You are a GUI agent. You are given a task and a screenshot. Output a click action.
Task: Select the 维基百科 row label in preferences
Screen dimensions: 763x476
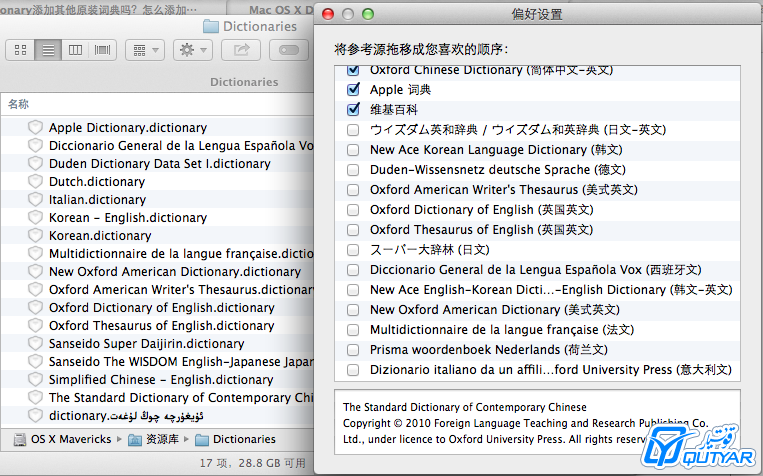[394, 110]
